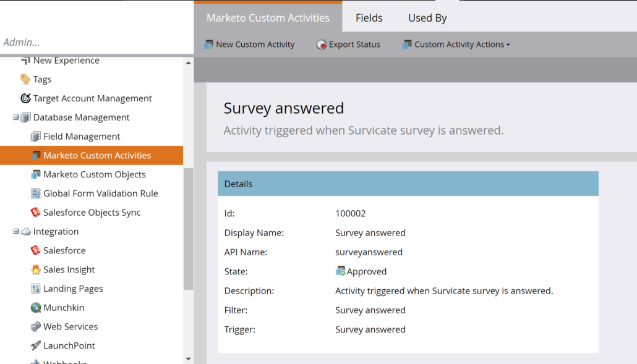This screenshot has width=637, height=364.
Task: Click the New Experience icon
Action: 25,61
